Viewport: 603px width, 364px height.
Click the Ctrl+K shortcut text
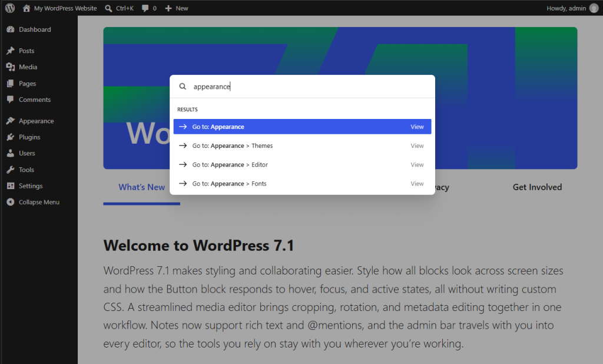(125, 8)
